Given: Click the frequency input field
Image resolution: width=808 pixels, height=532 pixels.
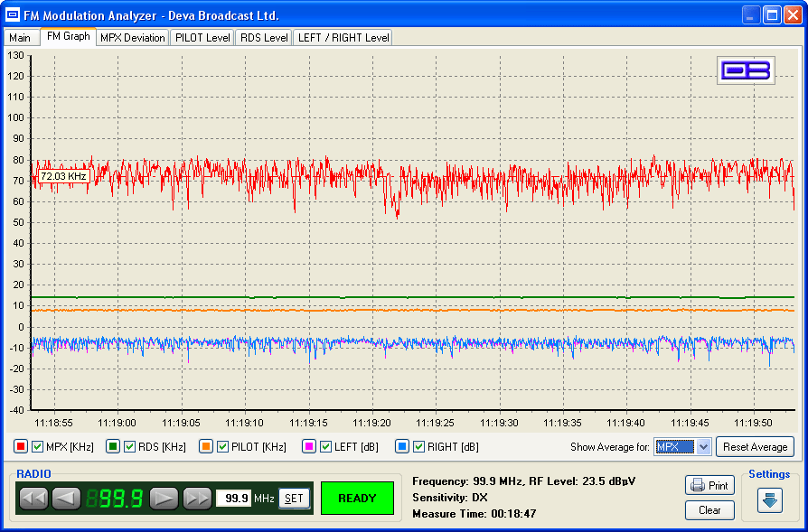Looking at the screenshot, I should [233, 499].
